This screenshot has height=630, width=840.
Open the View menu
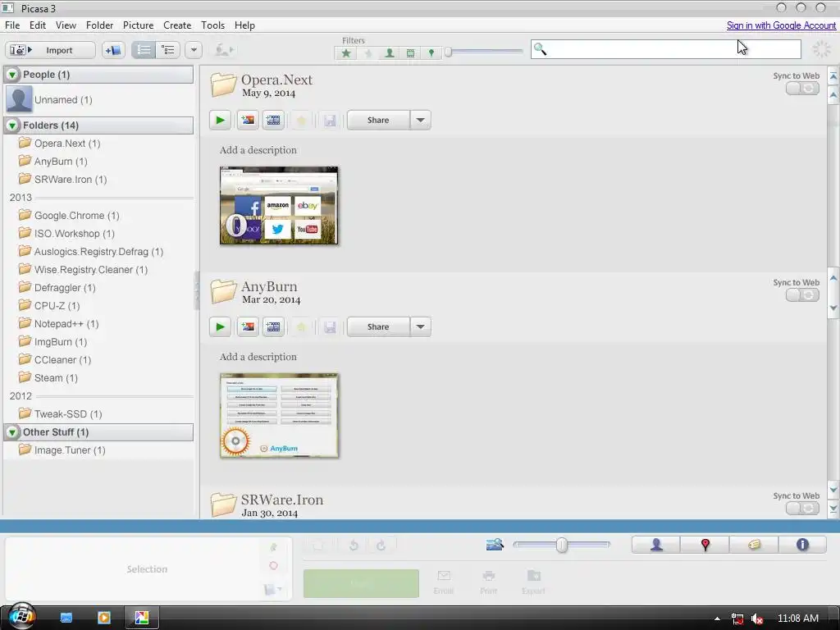[x=66, y=25]
